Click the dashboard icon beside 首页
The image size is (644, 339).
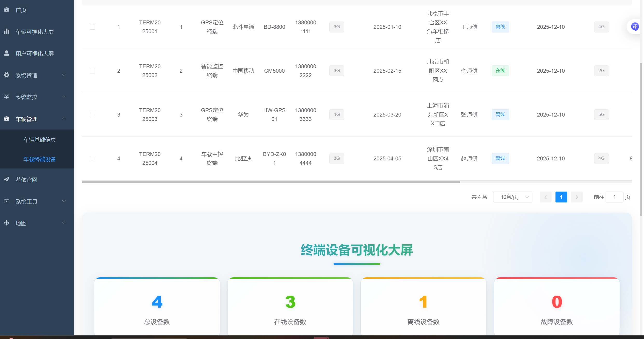(7, 10)
